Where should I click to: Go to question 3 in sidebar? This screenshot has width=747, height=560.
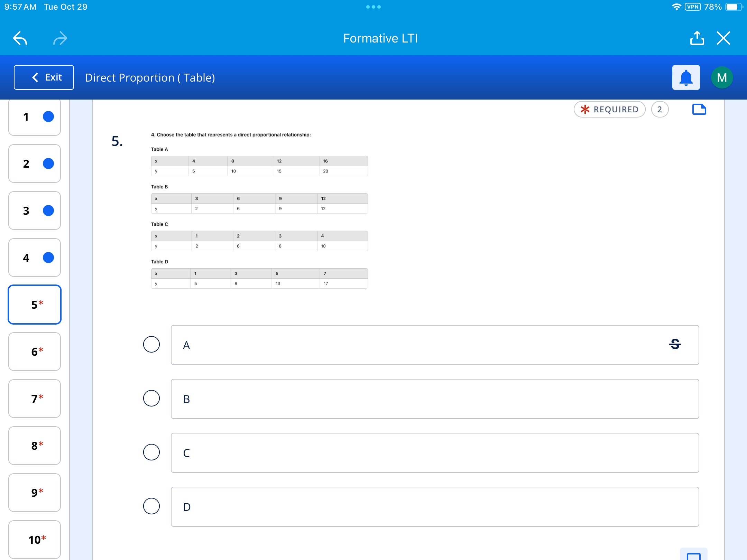point(35,211)
